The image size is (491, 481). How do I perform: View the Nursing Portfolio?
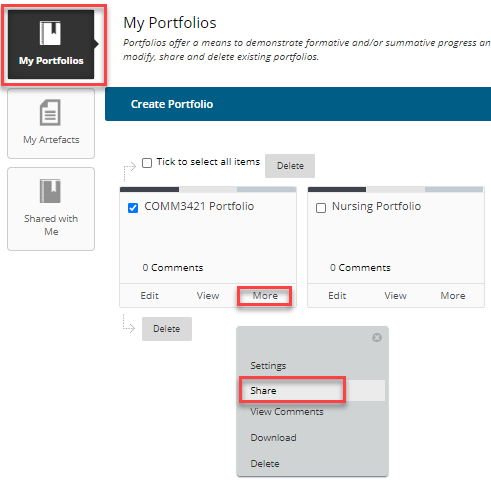pyautogui.click(x=395, y=296)
